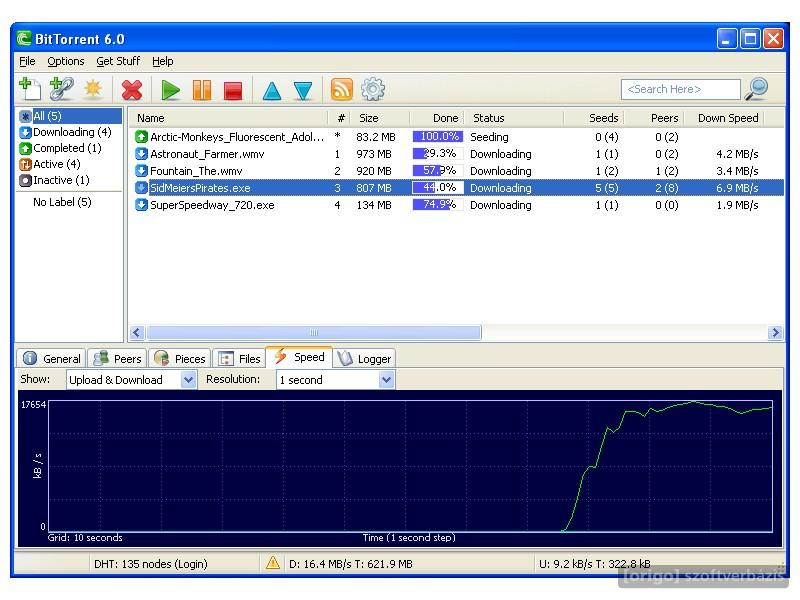
Task: Click the red X Remove torrent icon
Action: pyautogui.click(x=132, y=90)
